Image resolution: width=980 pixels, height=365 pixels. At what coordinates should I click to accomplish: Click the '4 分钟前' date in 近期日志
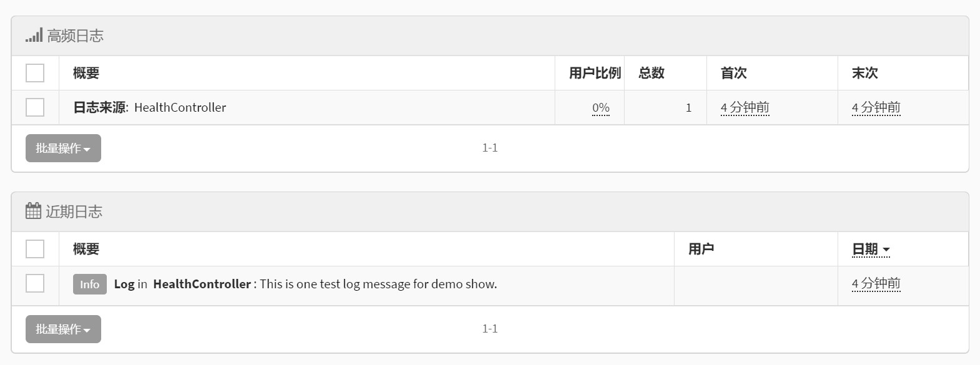point(876,284)
